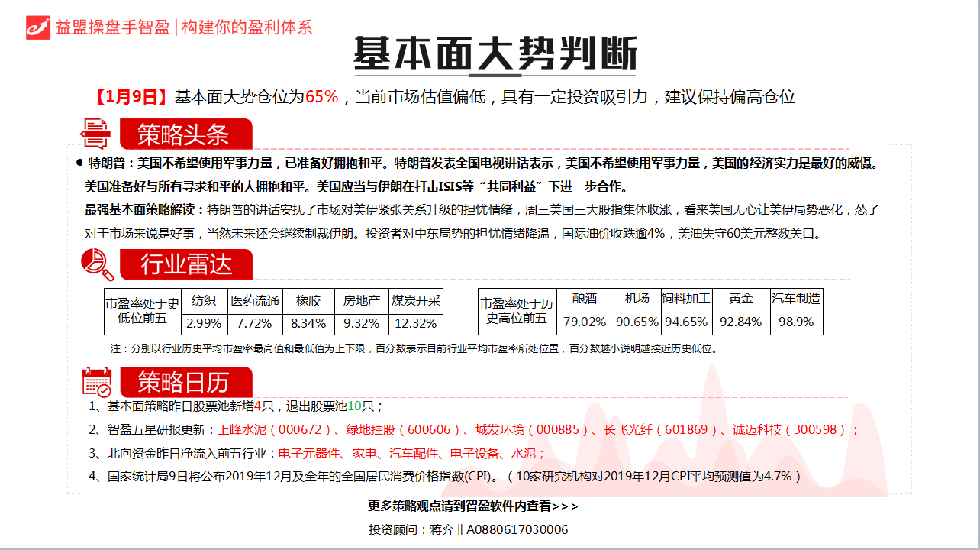Click the 策略日历 calendar icon
Screen dimensions: 980x550
coord(97,381)
